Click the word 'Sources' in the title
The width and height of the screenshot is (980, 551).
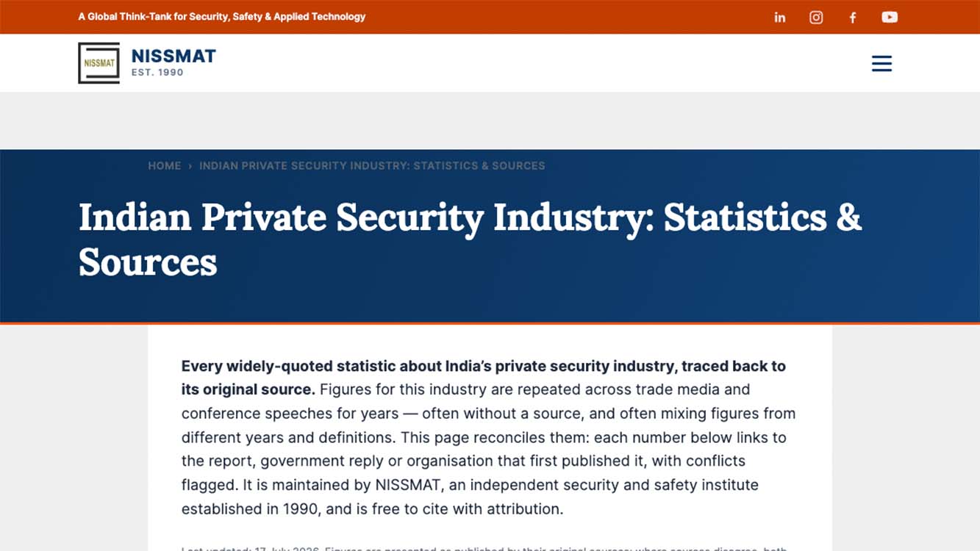coord(148,262)
